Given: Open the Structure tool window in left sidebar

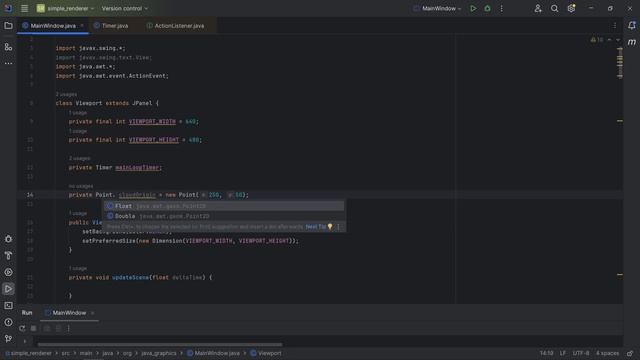Looking at the screenshot, I should pos(8,47).
